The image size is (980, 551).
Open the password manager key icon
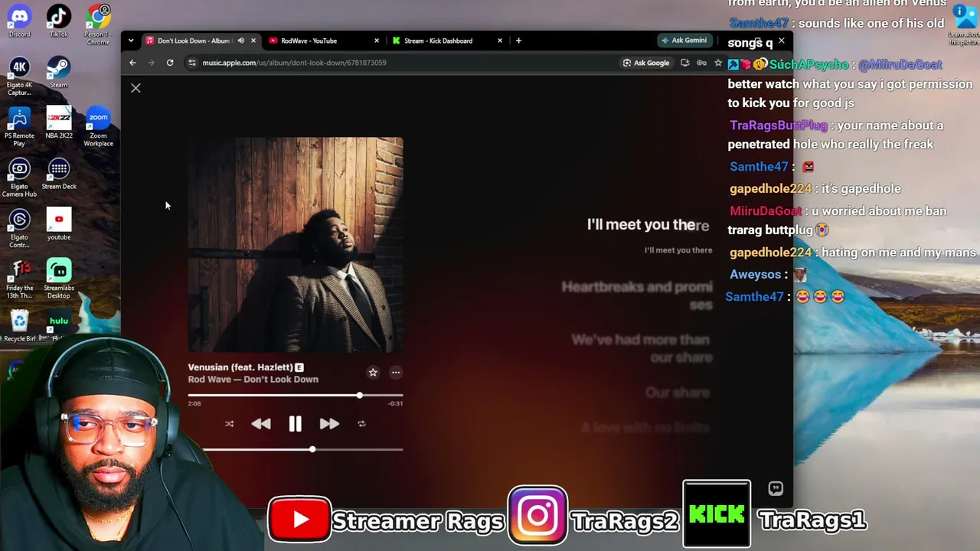tap(701, 63)
